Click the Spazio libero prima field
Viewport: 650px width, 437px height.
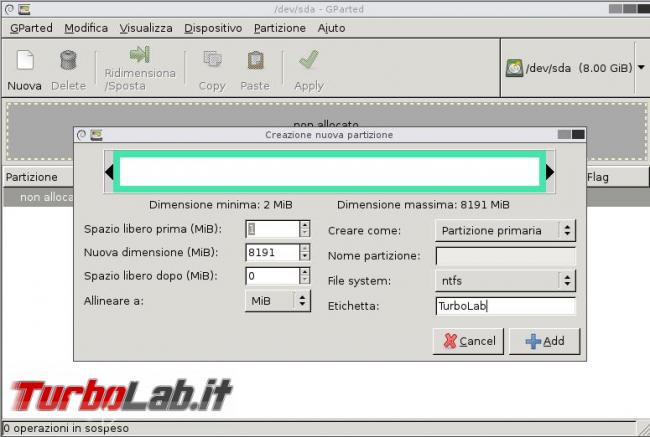coord(272,229)
